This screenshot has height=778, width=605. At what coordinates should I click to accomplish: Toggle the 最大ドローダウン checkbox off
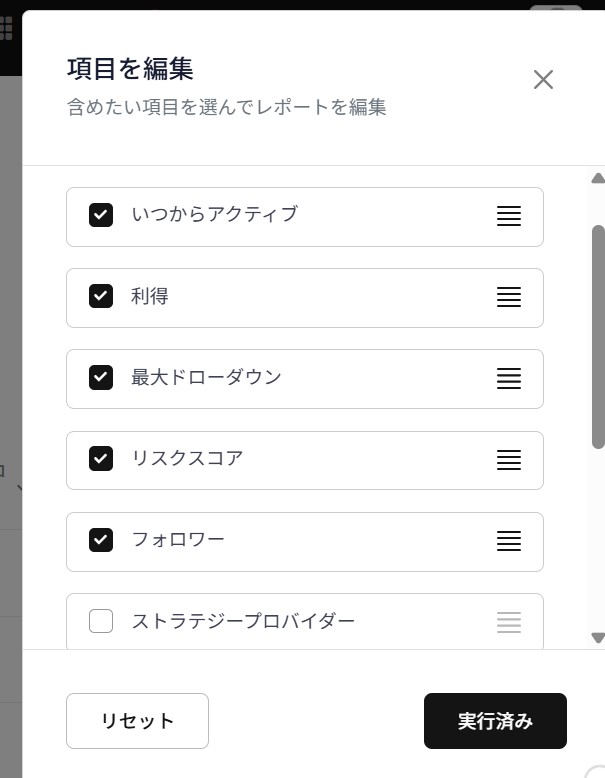click(x=101, y=378)
